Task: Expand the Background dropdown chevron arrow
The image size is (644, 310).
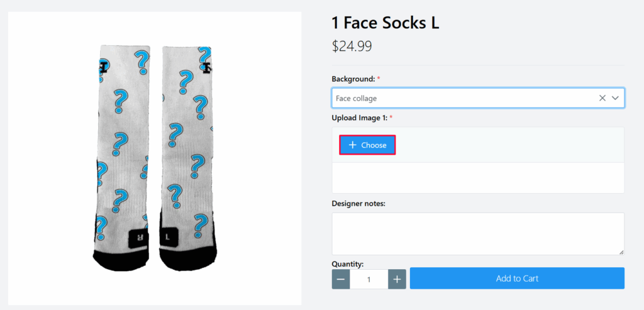Action: click(x=616, y=98)
